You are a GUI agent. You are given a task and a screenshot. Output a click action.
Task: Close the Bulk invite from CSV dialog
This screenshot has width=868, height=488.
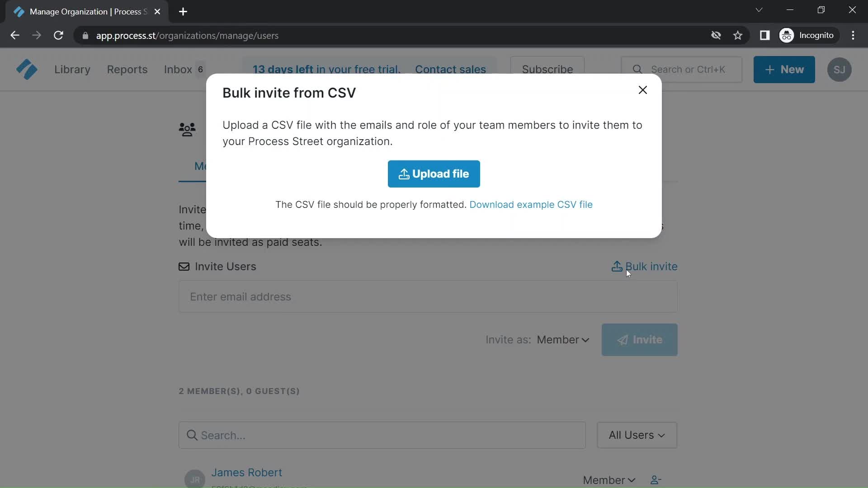(643, 90)
